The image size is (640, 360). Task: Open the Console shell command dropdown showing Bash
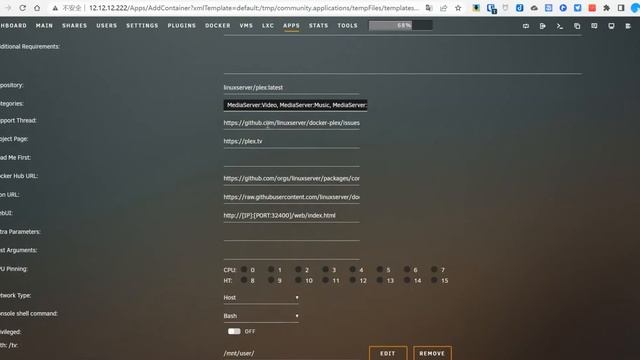click(261, 316)
